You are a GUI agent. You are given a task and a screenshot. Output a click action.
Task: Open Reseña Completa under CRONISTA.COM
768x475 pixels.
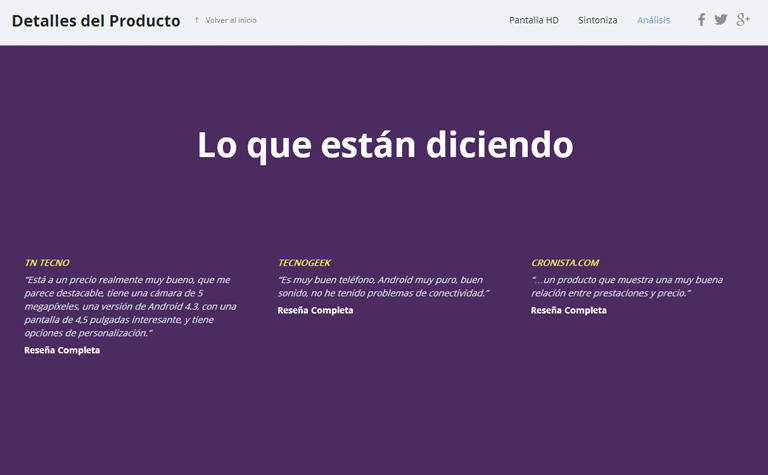pyautogui.click(x=568, y=311)
